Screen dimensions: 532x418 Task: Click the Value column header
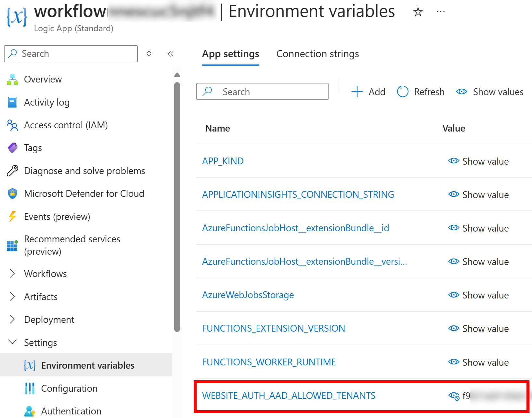[x=454, y=128]
